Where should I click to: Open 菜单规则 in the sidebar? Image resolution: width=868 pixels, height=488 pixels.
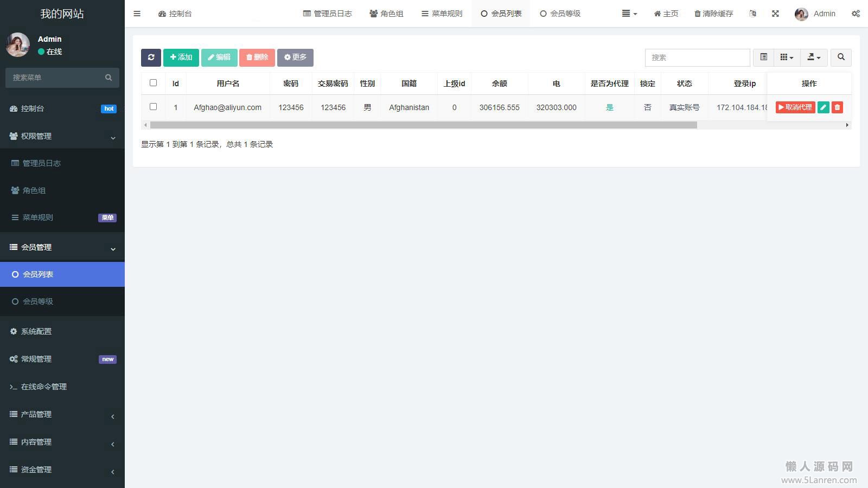pos(62,217)
